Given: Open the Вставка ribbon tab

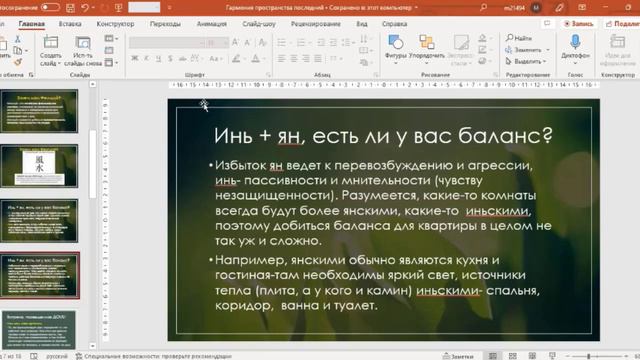Looking at the screenshot, I should point(70,24).
